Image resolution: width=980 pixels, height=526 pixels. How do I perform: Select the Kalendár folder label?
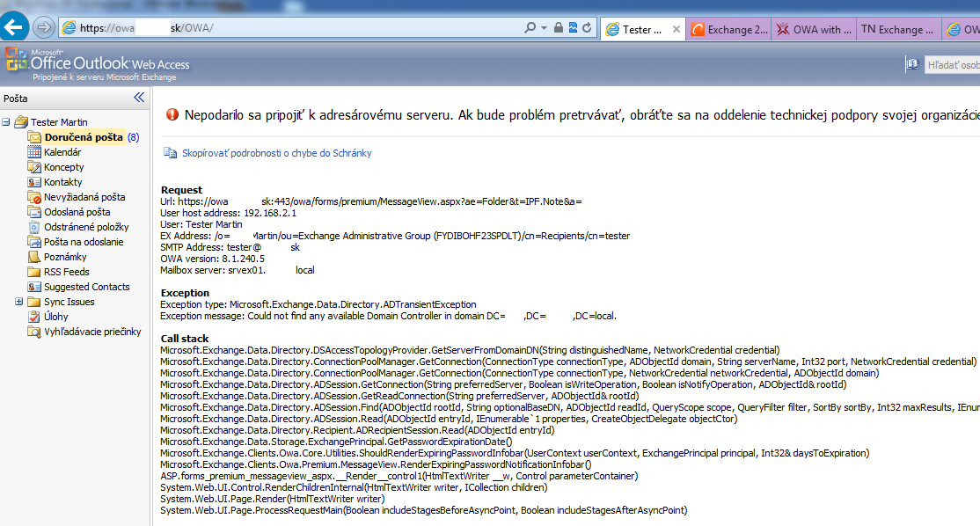(x=62, y=152)
